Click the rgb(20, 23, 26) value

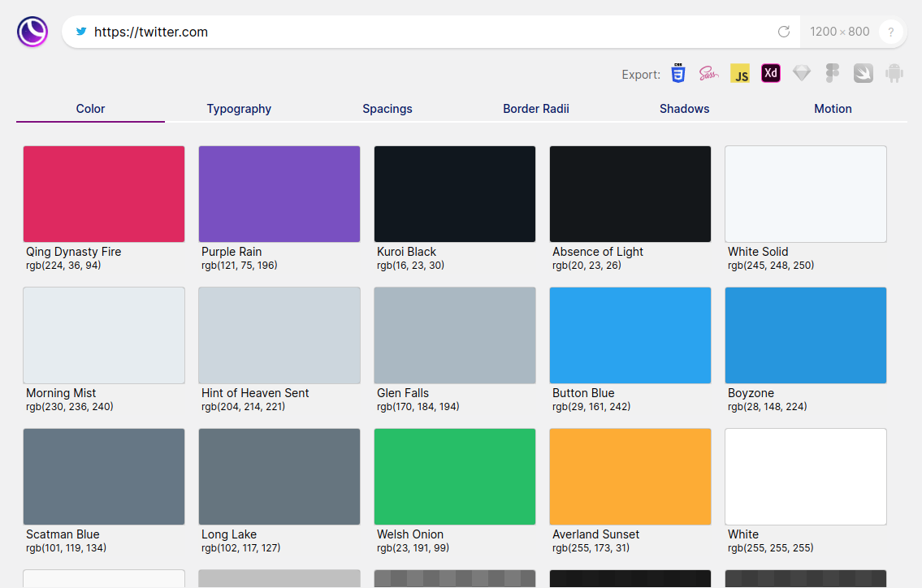pos(587,266)
